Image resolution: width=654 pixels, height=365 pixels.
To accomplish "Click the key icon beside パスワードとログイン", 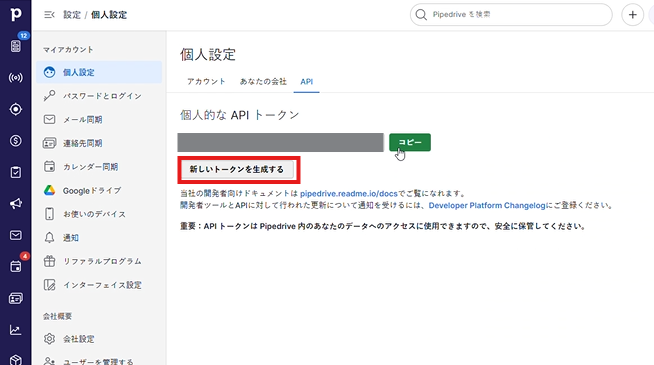I will click(x=49, y=96).
